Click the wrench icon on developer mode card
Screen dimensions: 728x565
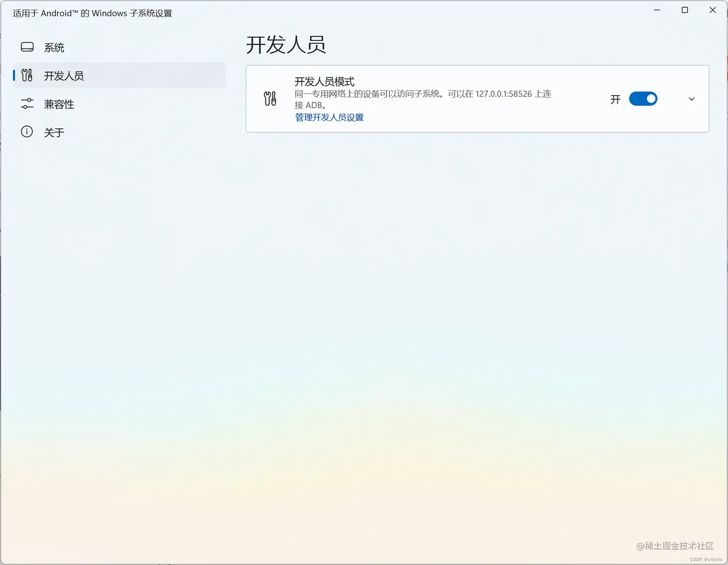(270, 99)
